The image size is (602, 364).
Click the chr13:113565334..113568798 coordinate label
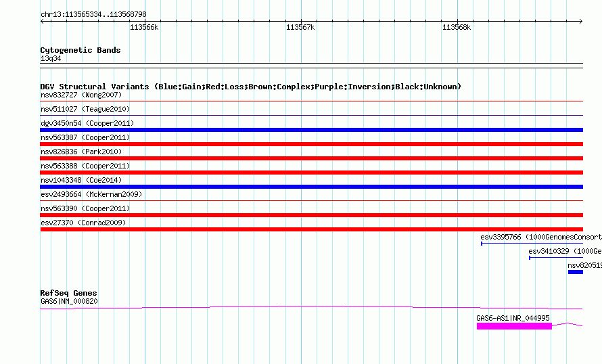pyautogui.click(x=93, y=14)
